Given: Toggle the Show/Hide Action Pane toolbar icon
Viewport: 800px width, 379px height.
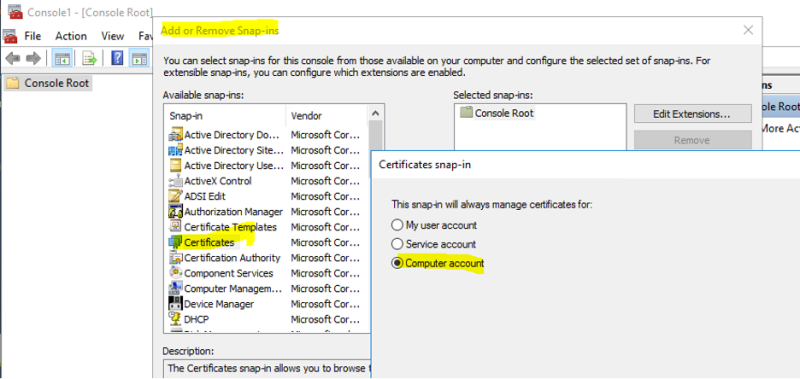Looking at the screenshot, I should coord(139,59).
